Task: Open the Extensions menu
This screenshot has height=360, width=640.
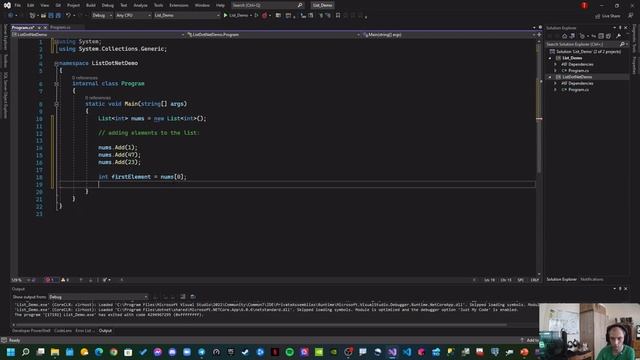Action: [179, 5]
